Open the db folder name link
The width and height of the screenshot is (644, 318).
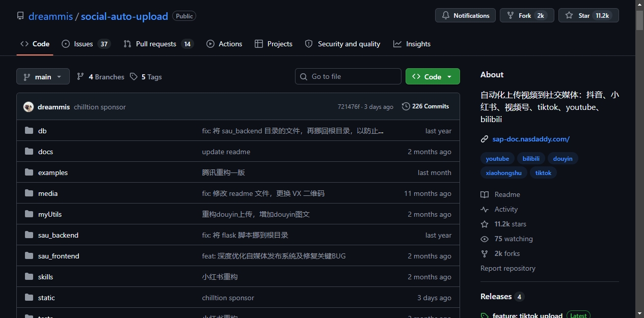[42, 131]
